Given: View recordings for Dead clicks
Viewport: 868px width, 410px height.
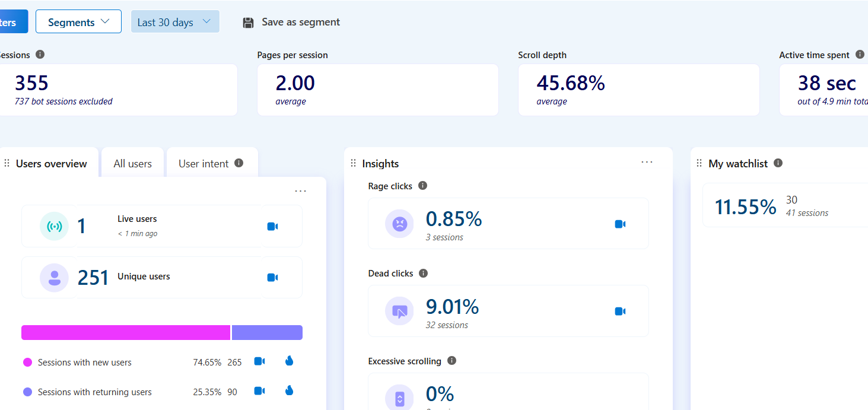Looking at the screenshot, I should pos(620,311).
